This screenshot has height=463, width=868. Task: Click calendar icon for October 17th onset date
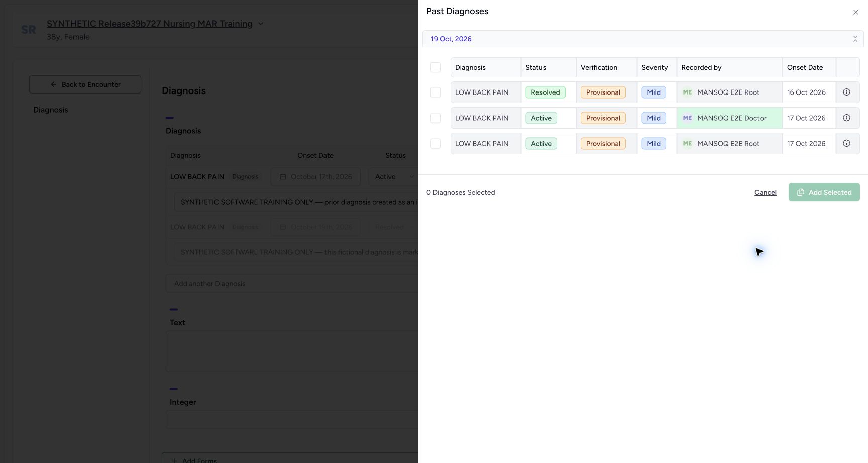tap(283, 177)
